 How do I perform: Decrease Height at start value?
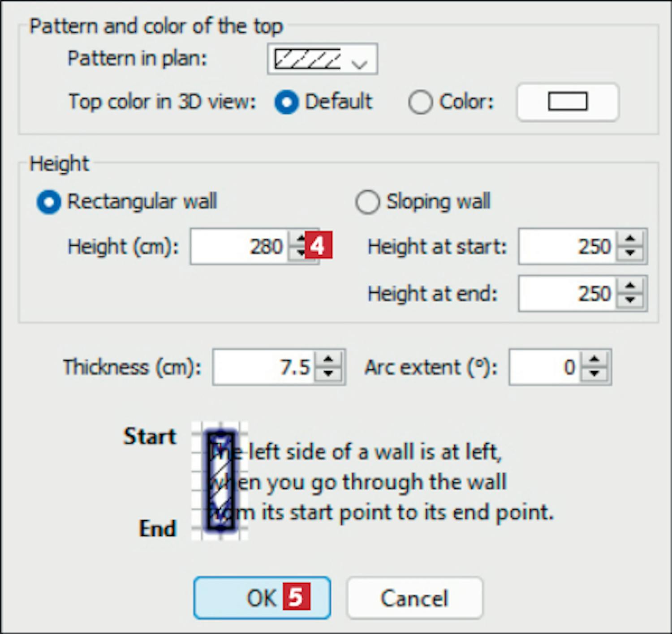[630, 254]
